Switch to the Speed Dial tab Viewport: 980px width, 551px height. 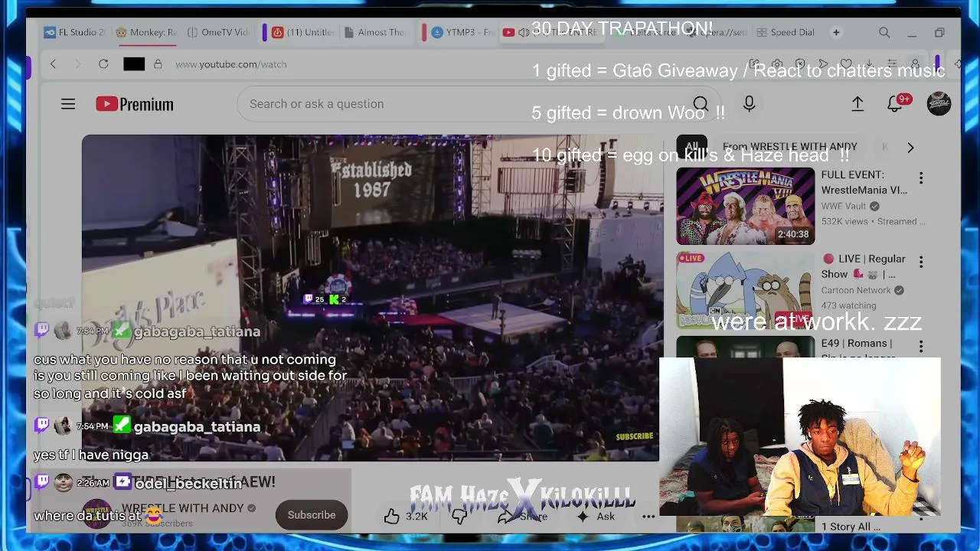point(786,33)
